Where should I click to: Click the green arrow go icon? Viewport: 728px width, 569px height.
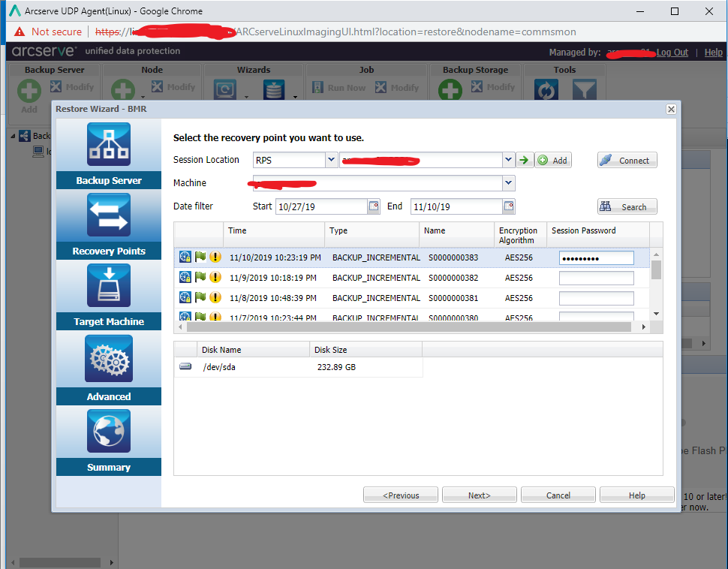pos(524,160)
